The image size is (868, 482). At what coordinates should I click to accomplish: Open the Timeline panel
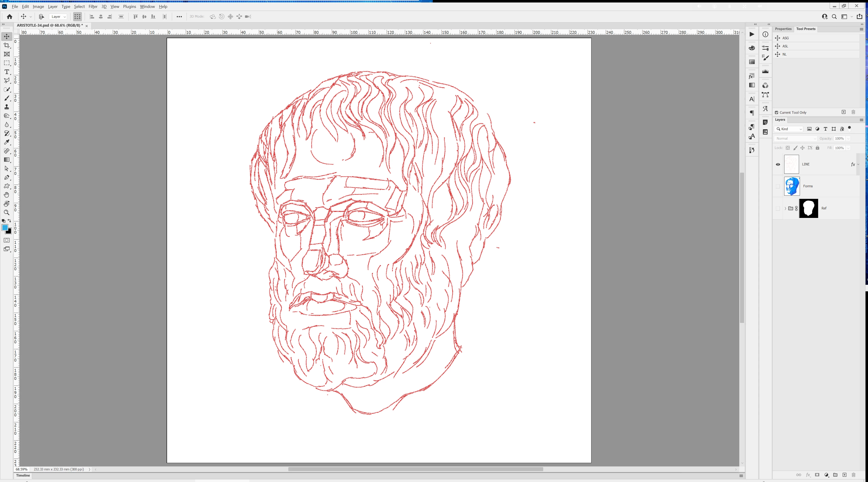[23, 476]
